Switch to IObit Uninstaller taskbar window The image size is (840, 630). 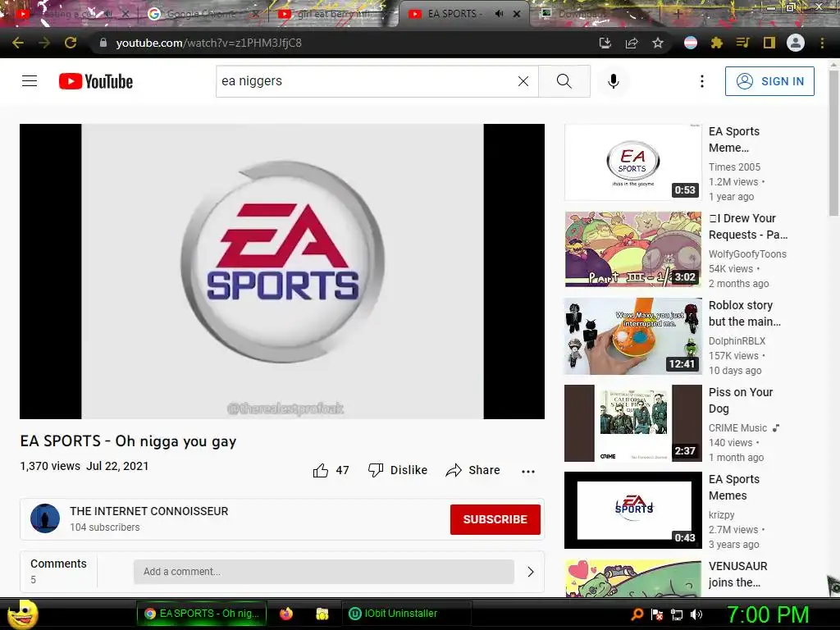[x=406, y=614]
